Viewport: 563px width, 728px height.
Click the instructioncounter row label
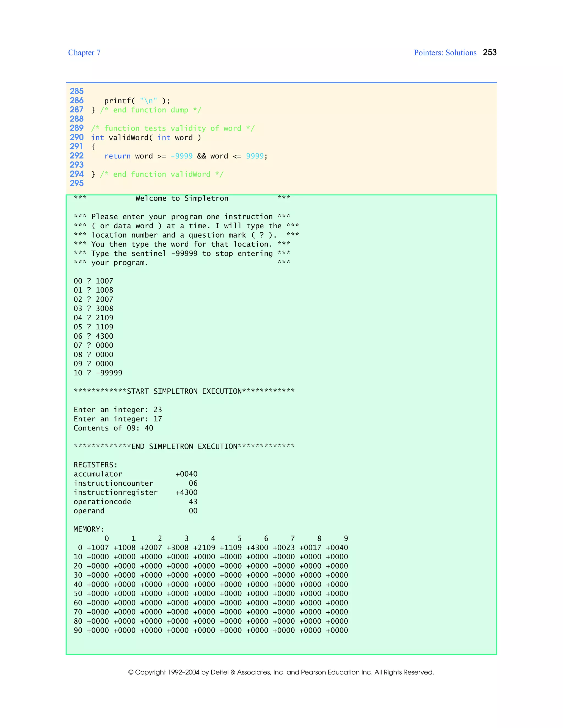click(114, 483)
